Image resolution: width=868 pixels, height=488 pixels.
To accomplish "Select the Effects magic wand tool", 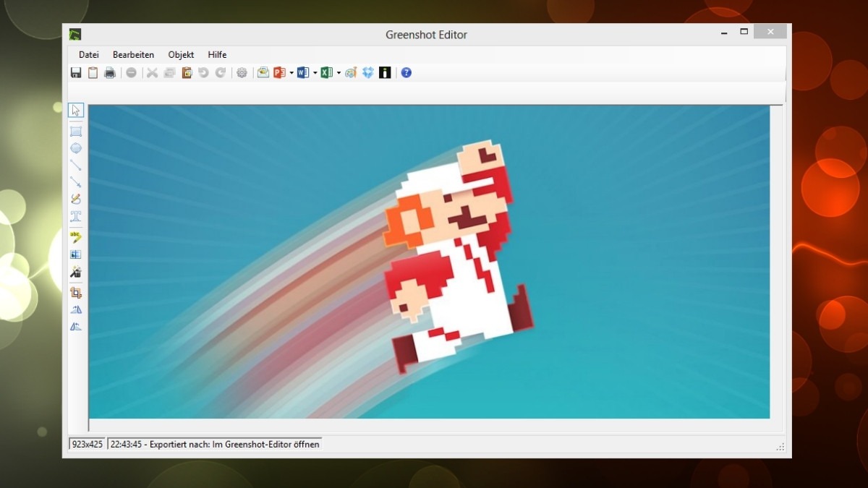I will click(x=76, y=272).
